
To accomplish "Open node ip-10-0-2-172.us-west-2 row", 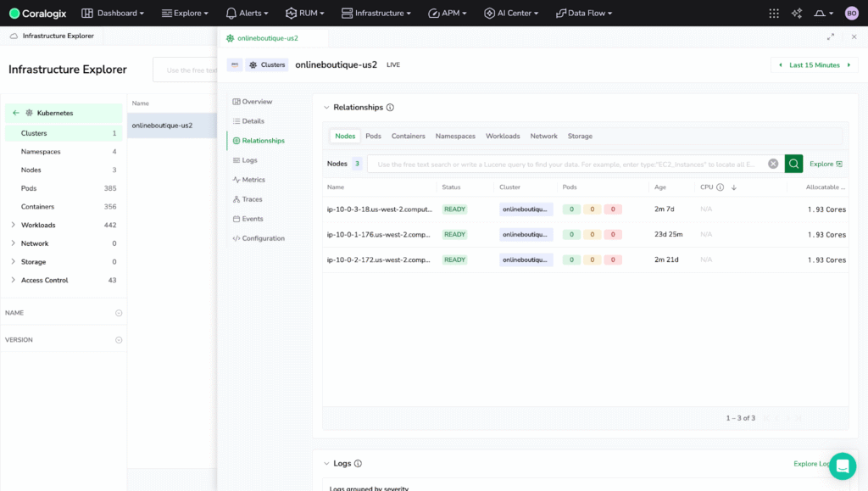I will [586, 259].
